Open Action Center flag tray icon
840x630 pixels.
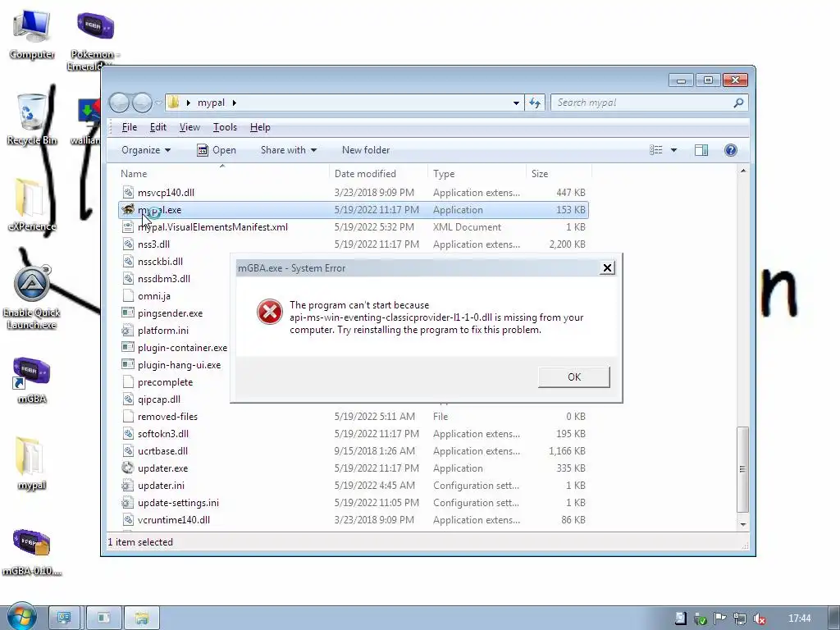tap(720, 619)
